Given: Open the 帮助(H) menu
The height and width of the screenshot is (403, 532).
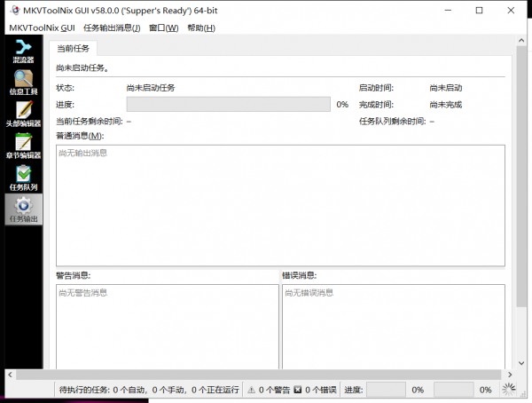Looking at the screenshot, I should pyautogui.click(x=201, y=28).
